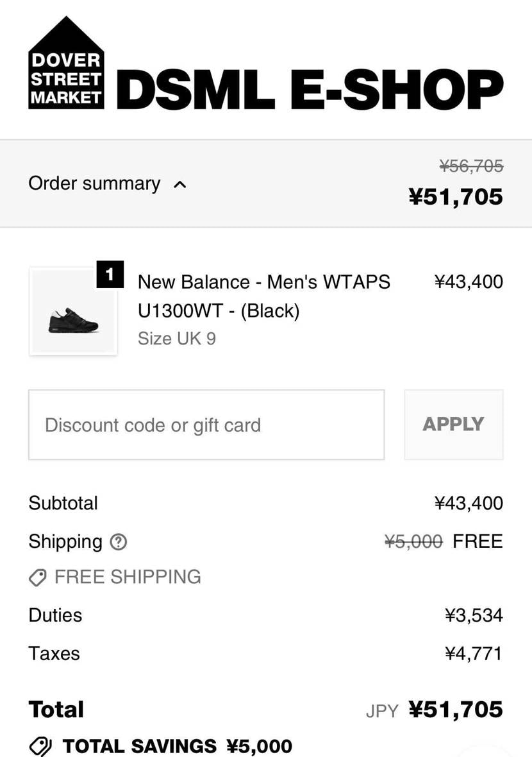Click the bold ¥51,705 in Order summary header

tap(456, 196)
